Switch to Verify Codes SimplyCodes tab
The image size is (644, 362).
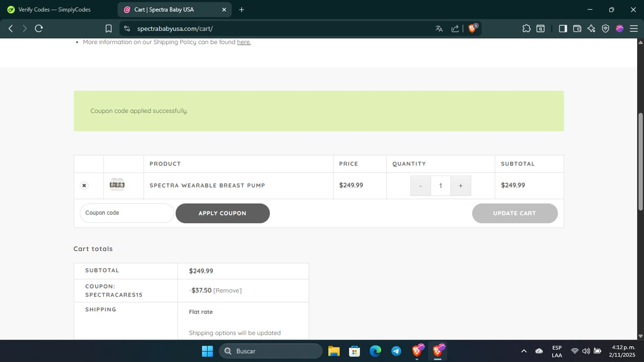point(58,9)
